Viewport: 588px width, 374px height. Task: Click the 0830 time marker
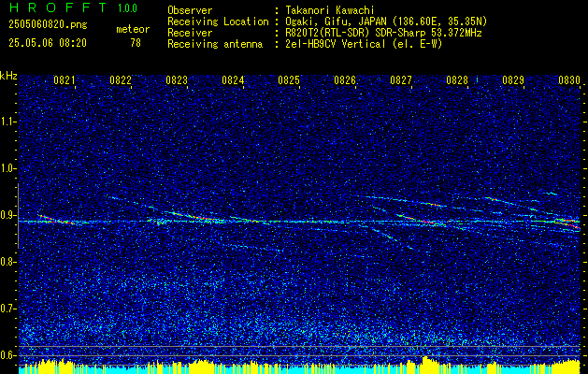pos(569,79)
